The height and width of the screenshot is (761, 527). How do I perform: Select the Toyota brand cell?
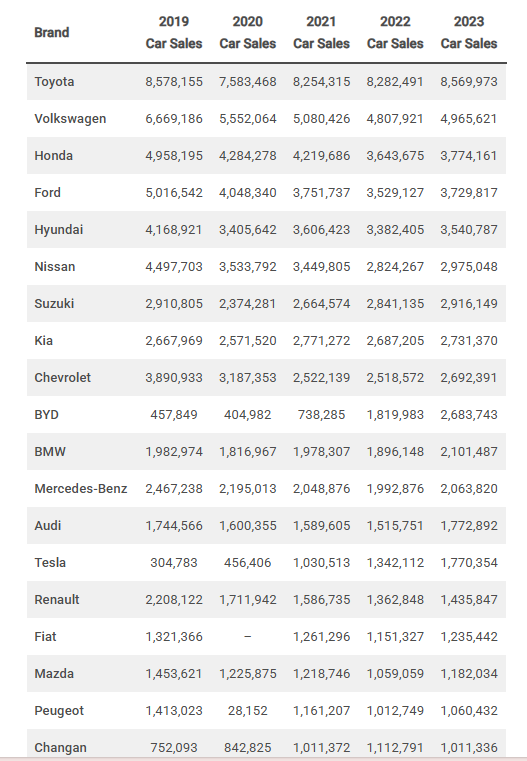(x=54, y=82)
